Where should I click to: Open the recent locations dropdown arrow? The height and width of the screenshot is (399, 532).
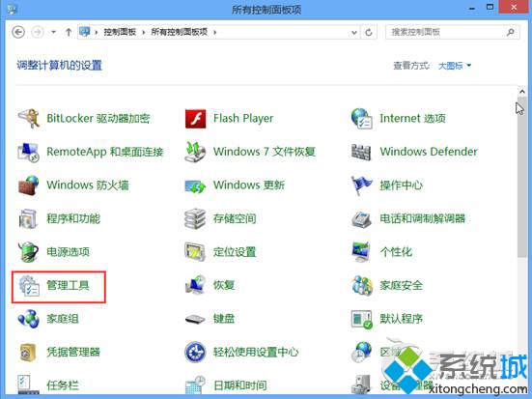(54, 32)
